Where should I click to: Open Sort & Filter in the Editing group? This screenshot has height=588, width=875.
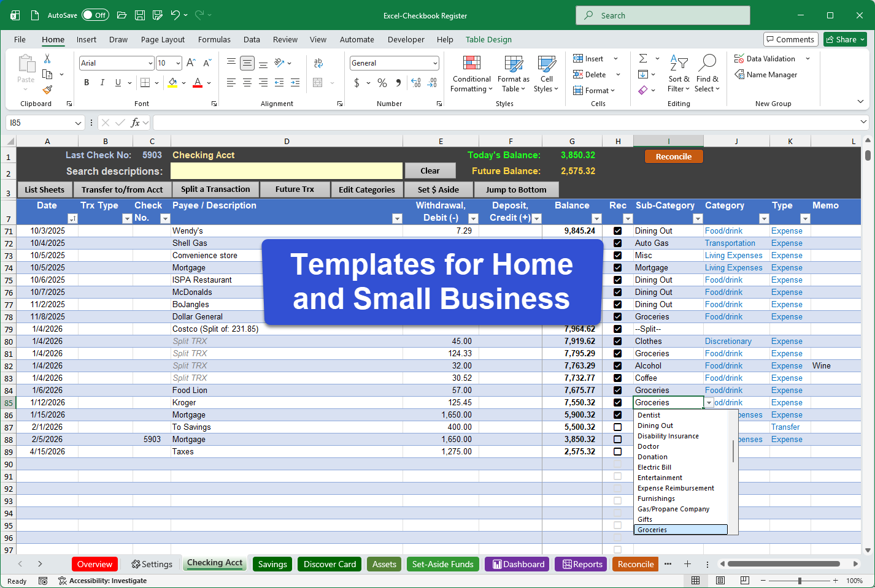point(679,74)
